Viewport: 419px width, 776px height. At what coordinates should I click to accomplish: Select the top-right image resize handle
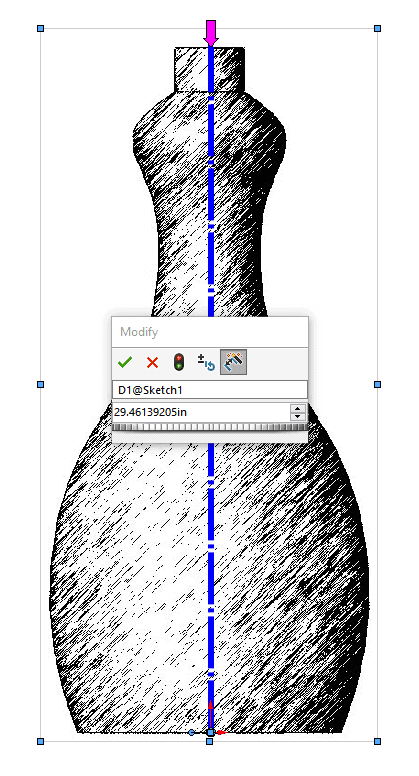[x=377, y=29]
